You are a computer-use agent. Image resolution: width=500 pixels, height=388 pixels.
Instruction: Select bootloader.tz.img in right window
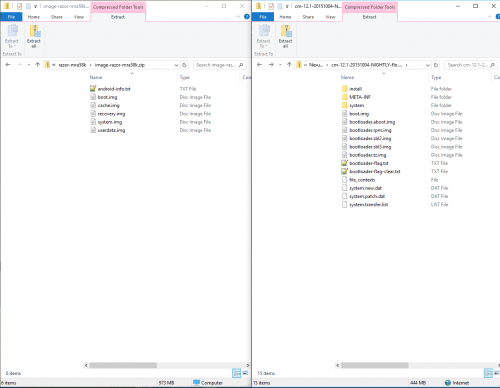[368, 155]
